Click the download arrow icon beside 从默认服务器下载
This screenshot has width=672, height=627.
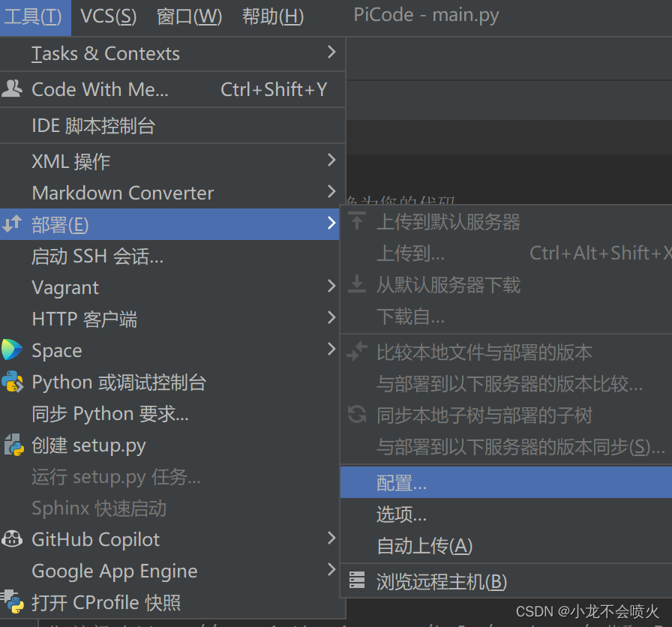click(356, 283)
